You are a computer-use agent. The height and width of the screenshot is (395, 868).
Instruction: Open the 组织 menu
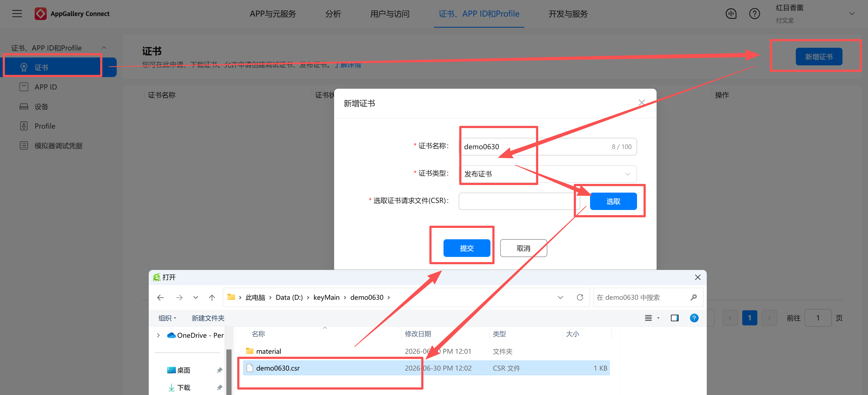(x=167, y=318)
